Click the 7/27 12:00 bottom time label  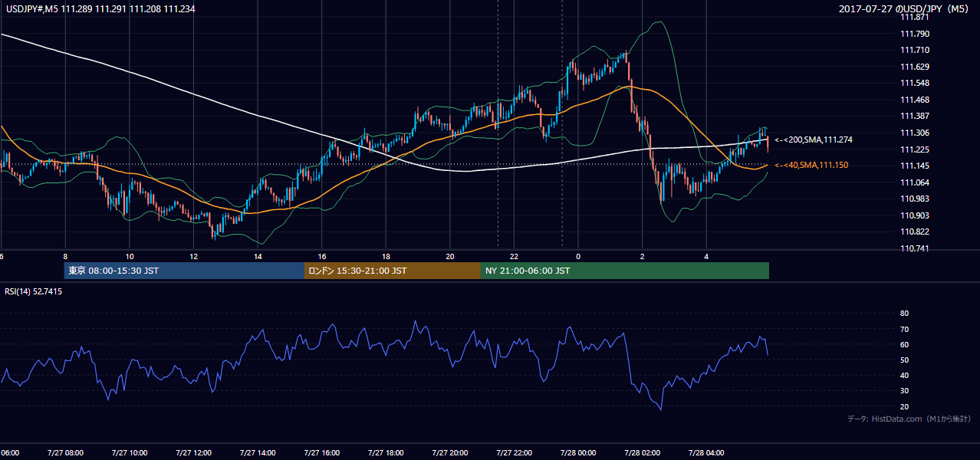point(193,453)
